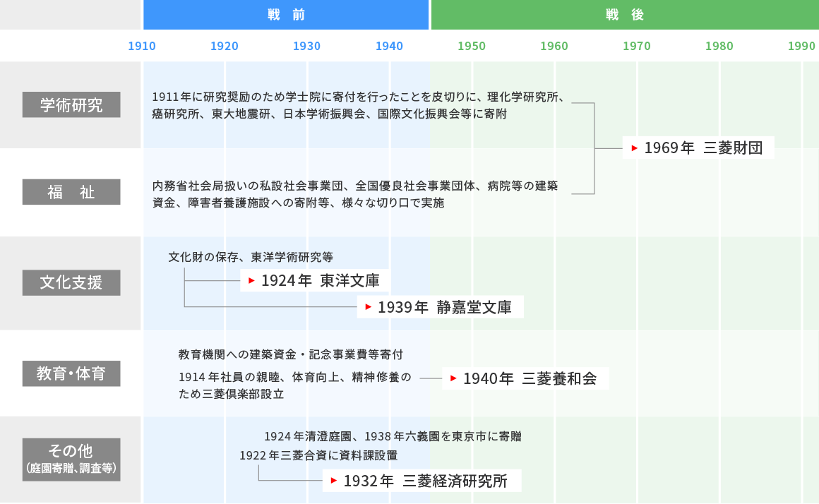Open the 1932年 三菱経済研究所 entry
This screenshot has height=504, width=819.
422,481
